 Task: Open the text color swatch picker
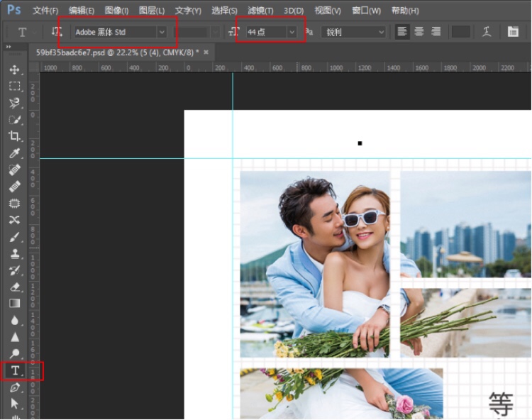tap(461, 32)
